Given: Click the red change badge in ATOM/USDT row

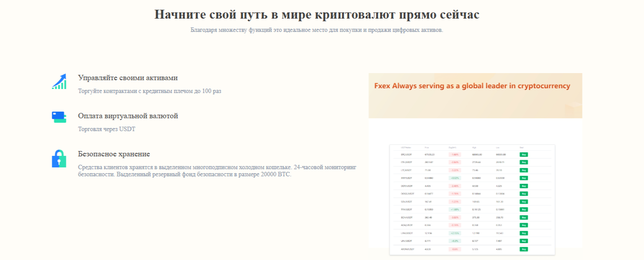Looking at the screenshot, I should (455, 249).
